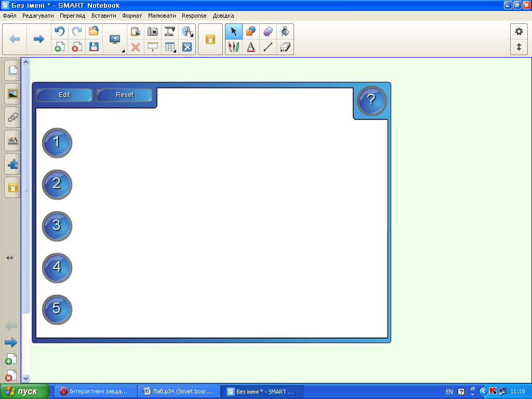The height and width of the screenshot is (399, 532).
Task: Switch to Лаб.р34 Word taskbar window
Action: pos(179,392)
